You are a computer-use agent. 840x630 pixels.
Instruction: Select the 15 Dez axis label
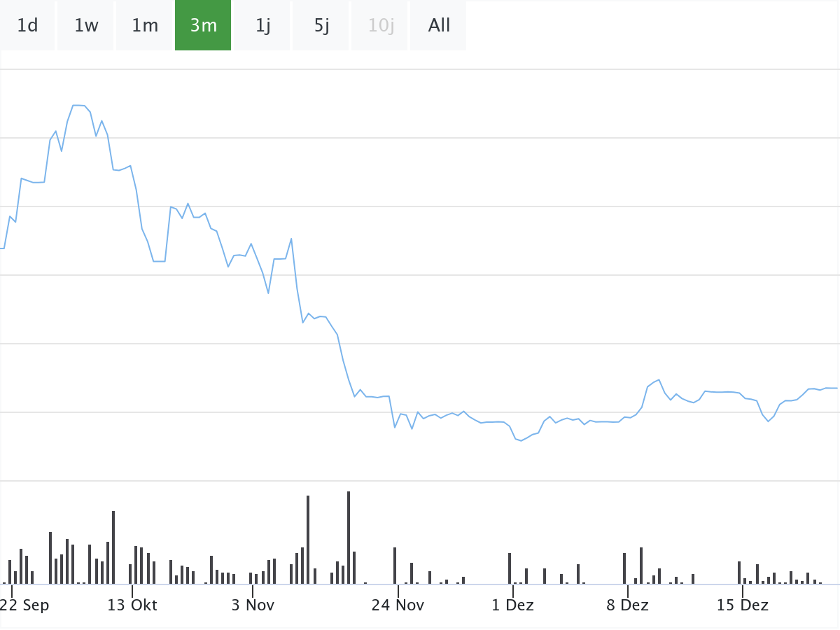[x=742, y=605]
